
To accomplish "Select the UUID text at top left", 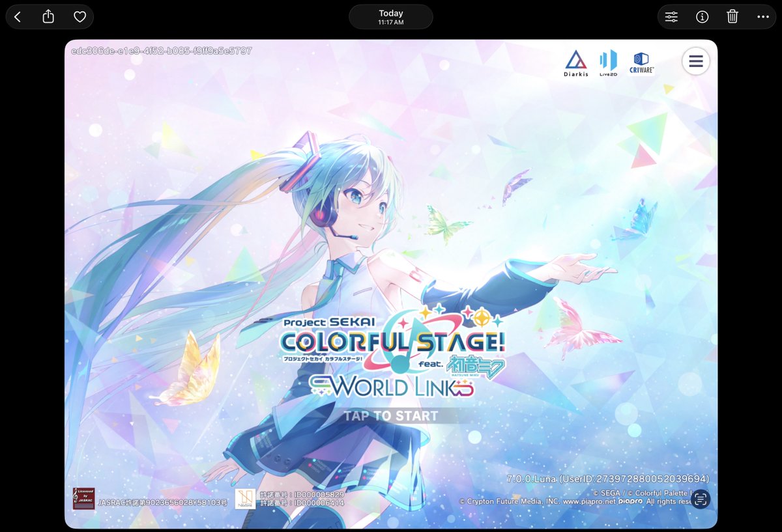I will tap(162, 50).
